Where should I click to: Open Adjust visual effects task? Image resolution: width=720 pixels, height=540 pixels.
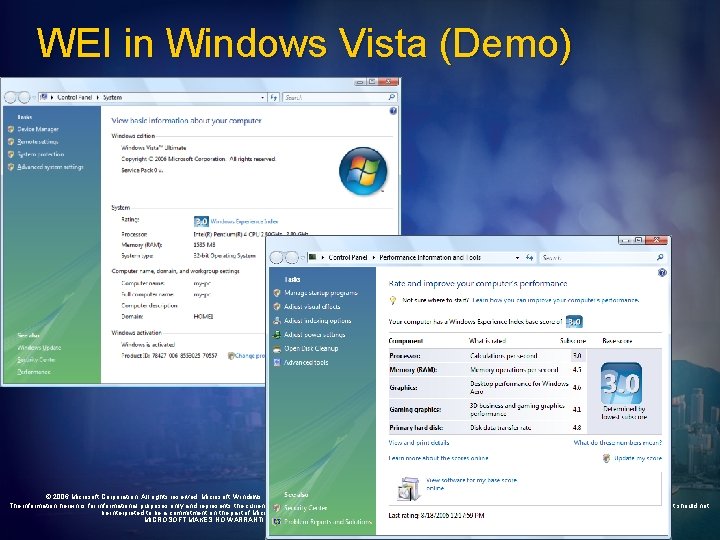point(312,307)
